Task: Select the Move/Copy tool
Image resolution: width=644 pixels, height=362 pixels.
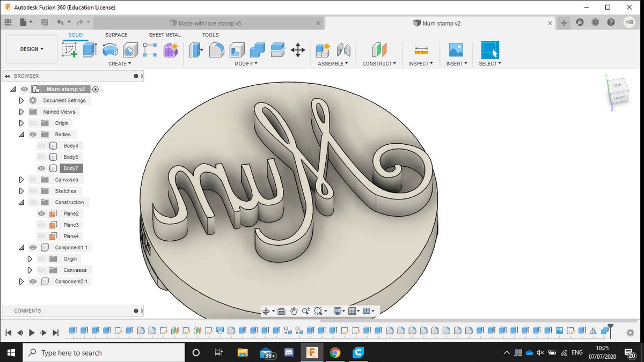Action: (x=298, y=50)
